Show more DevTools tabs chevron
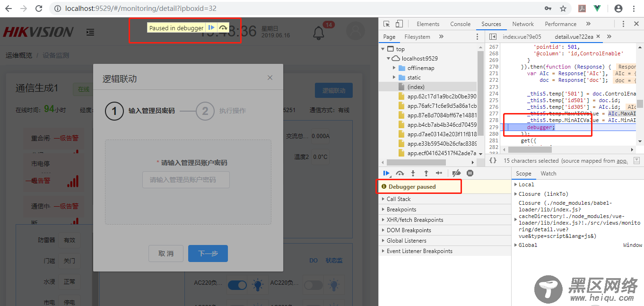The height and width of the screenshot is (306, 644). (x=588, y=24)
